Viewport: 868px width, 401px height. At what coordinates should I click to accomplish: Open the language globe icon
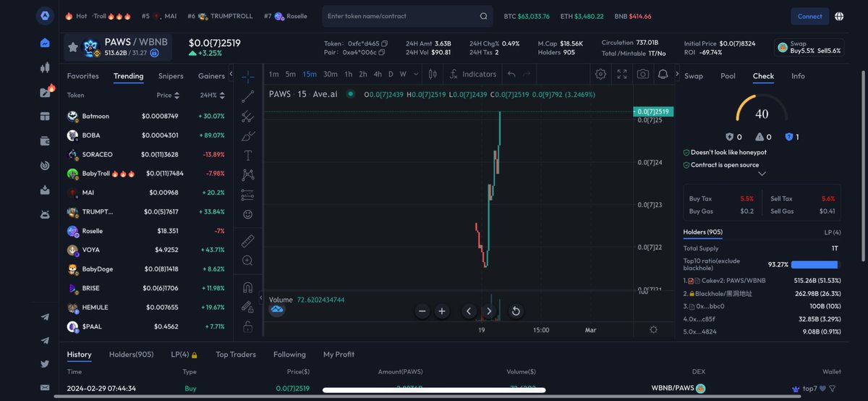(838, 16)
